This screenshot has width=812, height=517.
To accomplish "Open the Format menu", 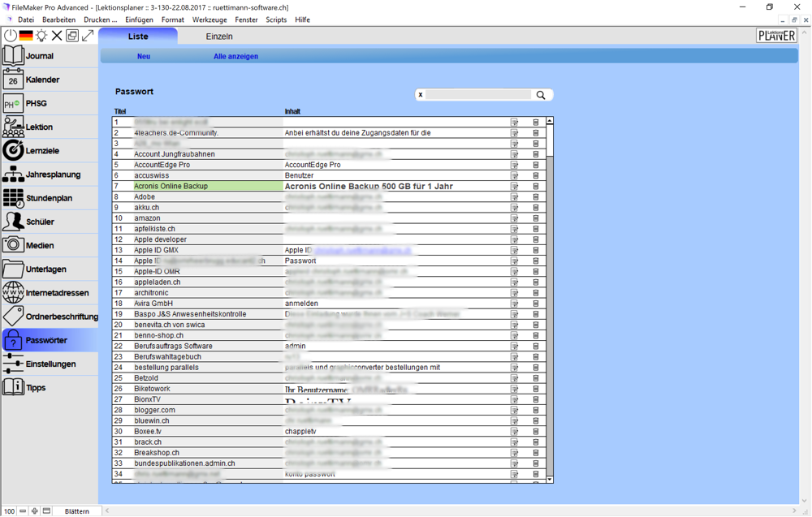I will (172, 19).
